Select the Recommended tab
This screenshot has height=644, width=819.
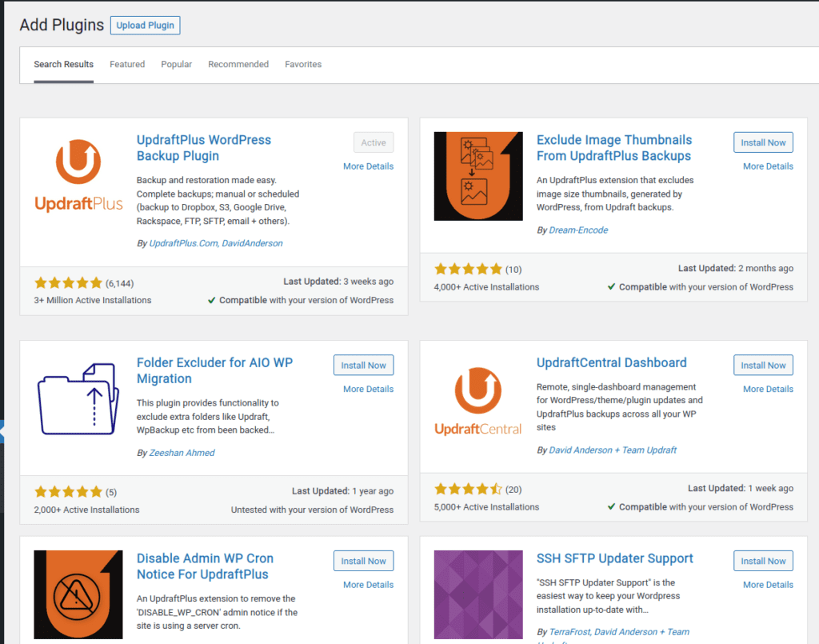pos(238,64)
